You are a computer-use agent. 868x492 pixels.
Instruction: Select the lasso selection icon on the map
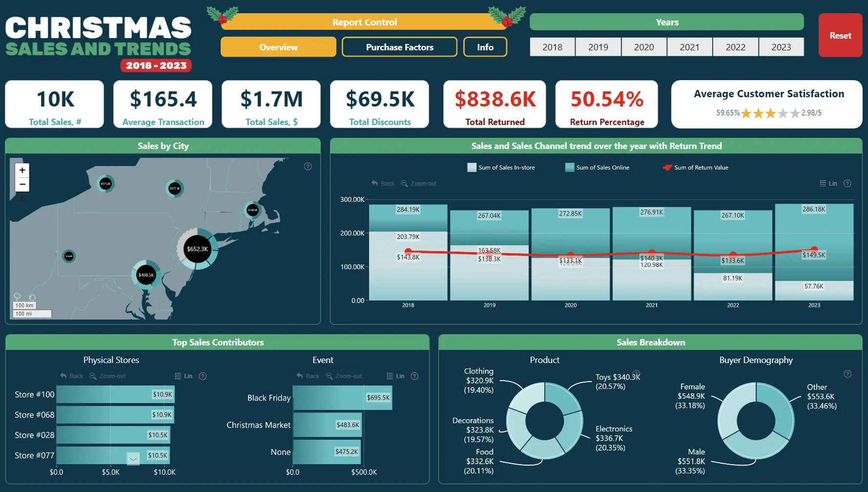tap(17, 298)
